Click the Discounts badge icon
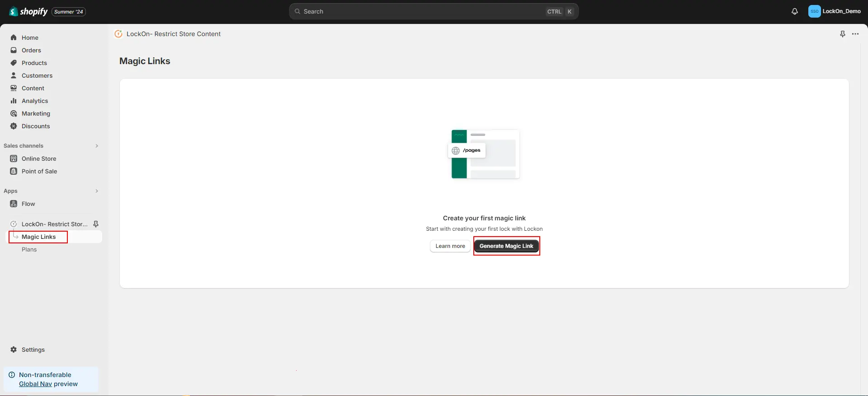The width and height of the screenshot is (868, 396). point(14,126)
